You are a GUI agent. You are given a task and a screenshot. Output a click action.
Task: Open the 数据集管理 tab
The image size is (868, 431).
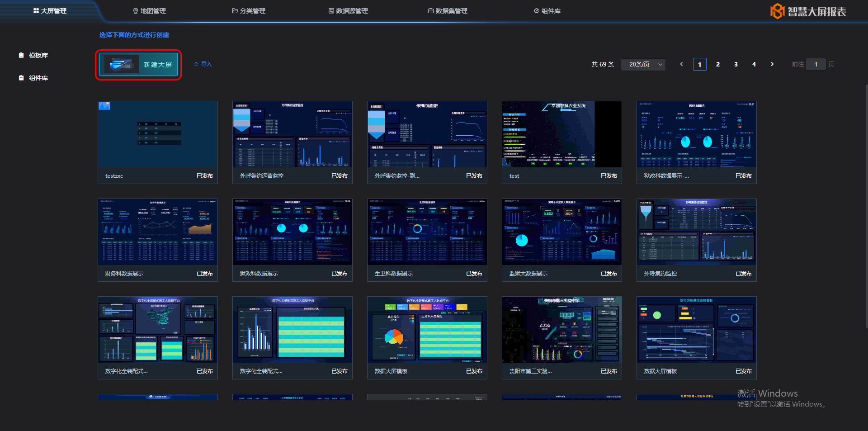[448, 11]
